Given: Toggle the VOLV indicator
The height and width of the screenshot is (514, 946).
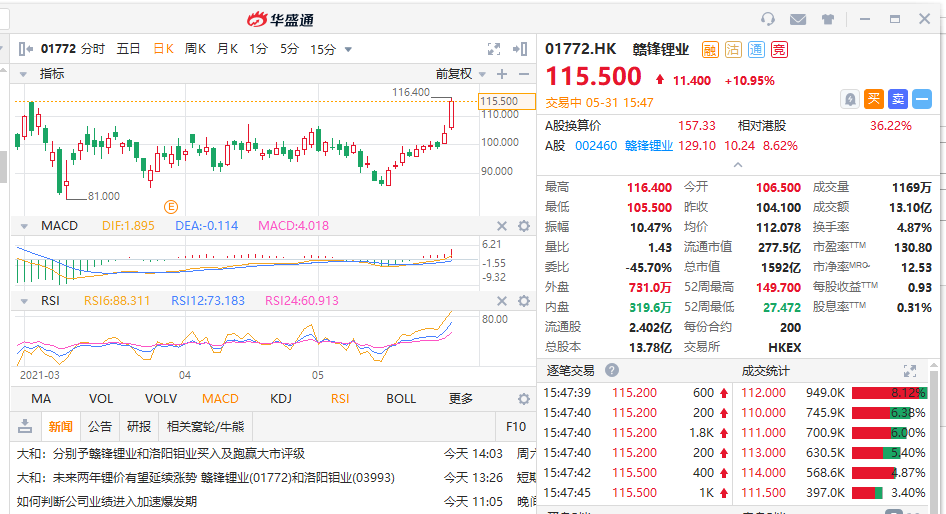Looking at the screenshot, I should pyautogui.click(x=161, y=399).
